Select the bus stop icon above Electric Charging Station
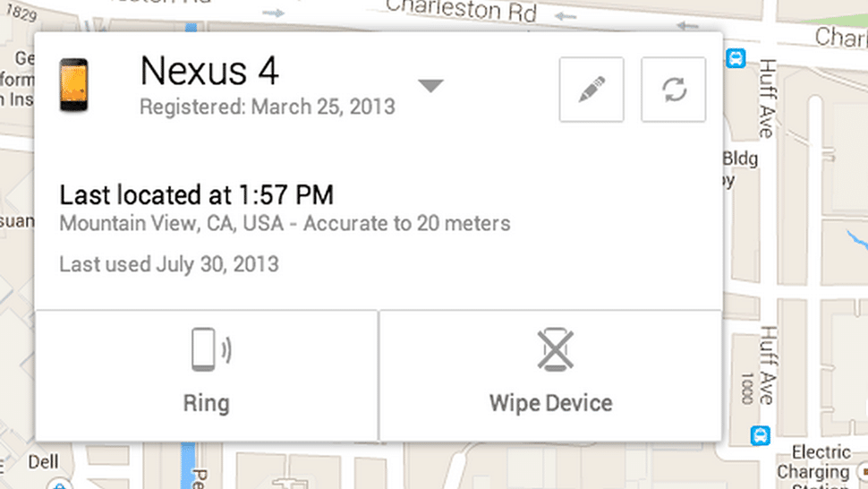The height and width of the screenshot is (489, 868). tap(762, 435)
